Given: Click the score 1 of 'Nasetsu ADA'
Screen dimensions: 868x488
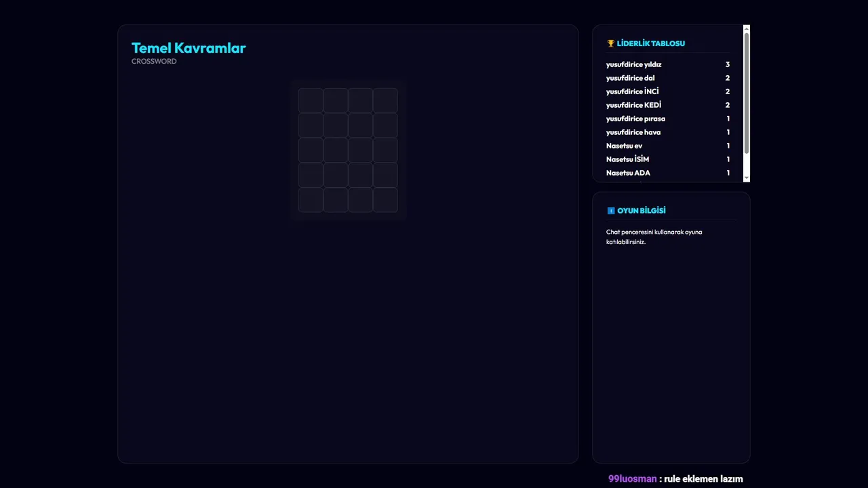Looking at the screenshot, I should 728,173.
